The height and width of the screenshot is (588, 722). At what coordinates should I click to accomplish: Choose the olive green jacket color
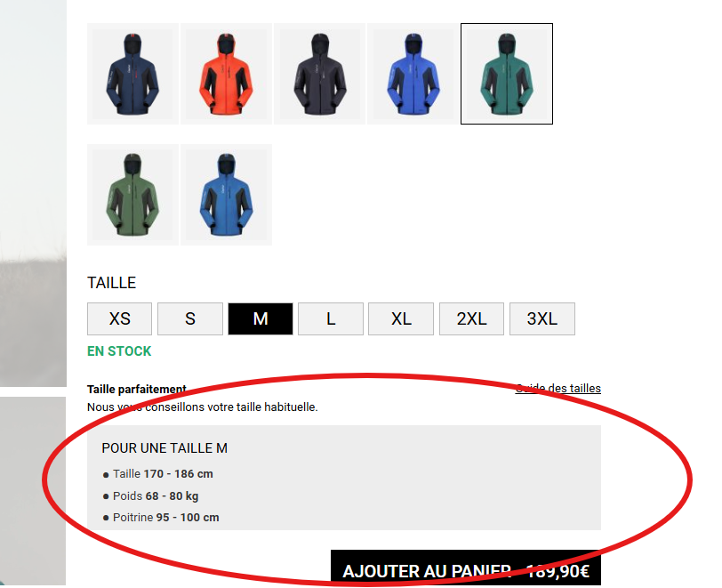coord(132,195)
